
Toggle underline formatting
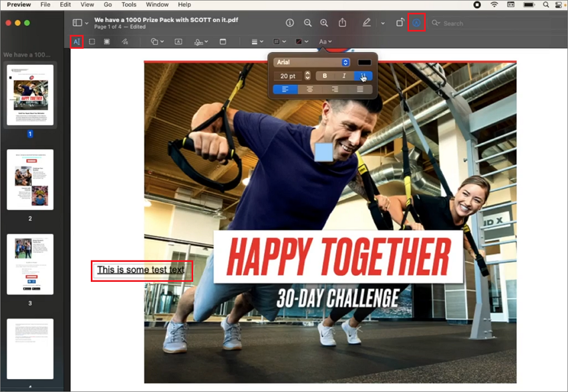coord(363,75)
